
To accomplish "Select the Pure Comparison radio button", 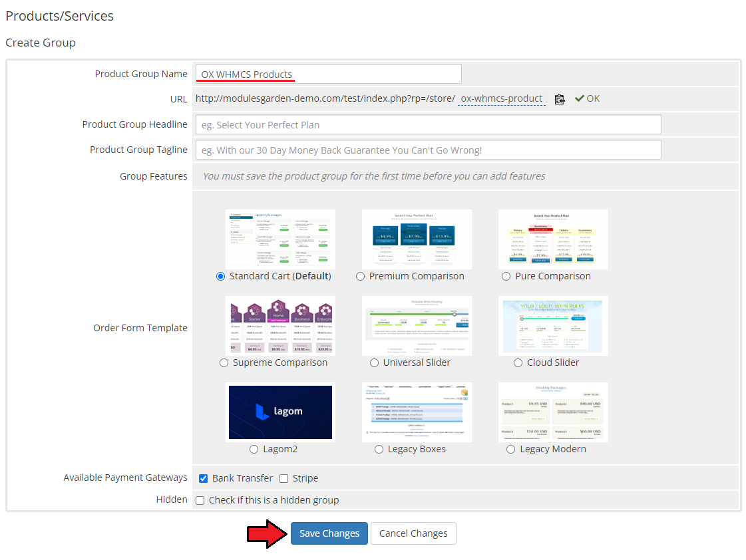I will [x=506, y=277].
